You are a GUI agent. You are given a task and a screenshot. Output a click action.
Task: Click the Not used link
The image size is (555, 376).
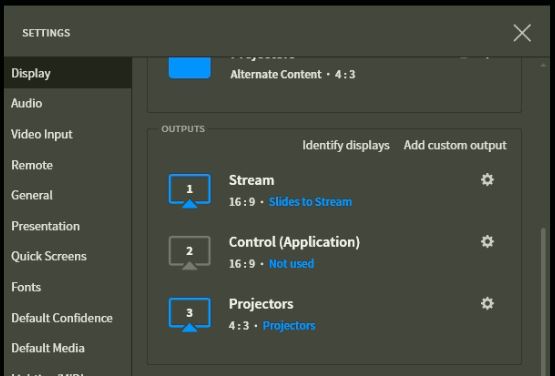pos(291,264)
